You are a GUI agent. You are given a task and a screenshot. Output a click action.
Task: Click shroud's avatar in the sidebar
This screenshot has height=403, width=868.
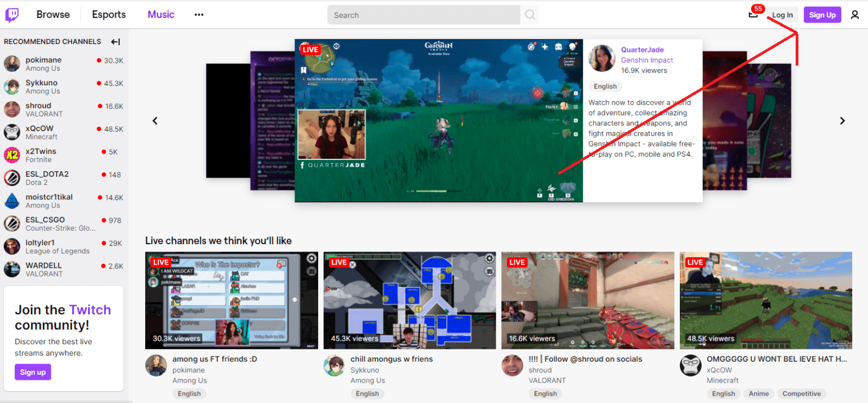click(12, 109)
